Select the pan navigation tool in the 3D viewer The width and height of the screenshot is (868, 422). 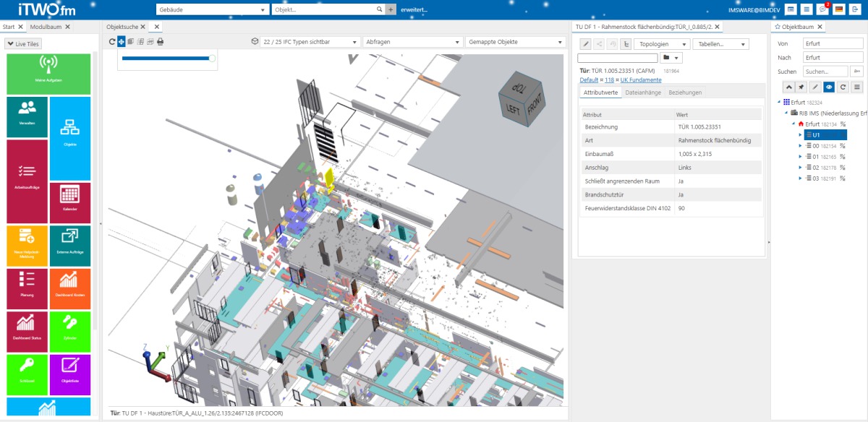(120, 41)
